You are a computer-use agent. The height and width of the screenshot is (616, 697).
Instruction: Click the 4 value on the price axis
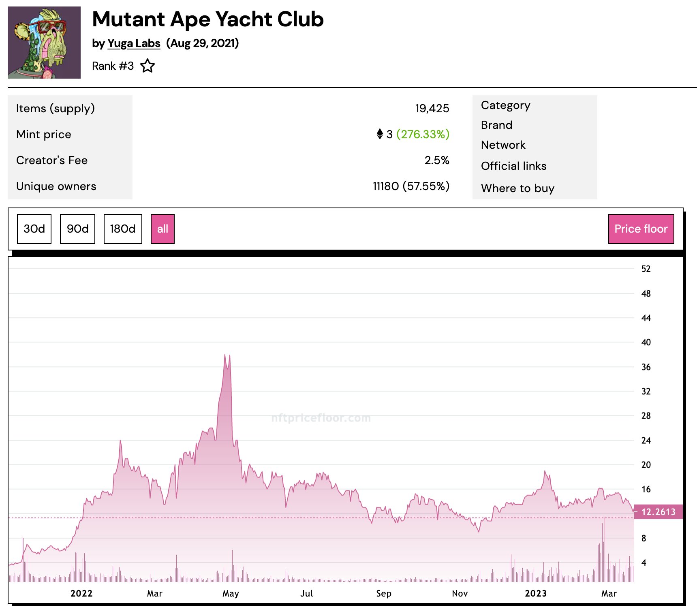pos(644,563)
